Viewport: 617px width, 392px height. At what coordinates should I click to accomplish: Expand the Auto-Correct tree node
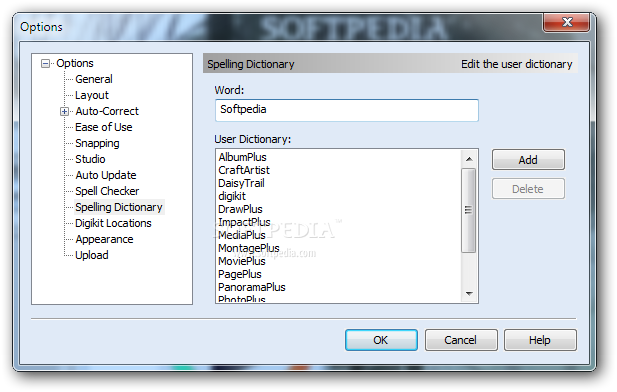tap(65, 112)
